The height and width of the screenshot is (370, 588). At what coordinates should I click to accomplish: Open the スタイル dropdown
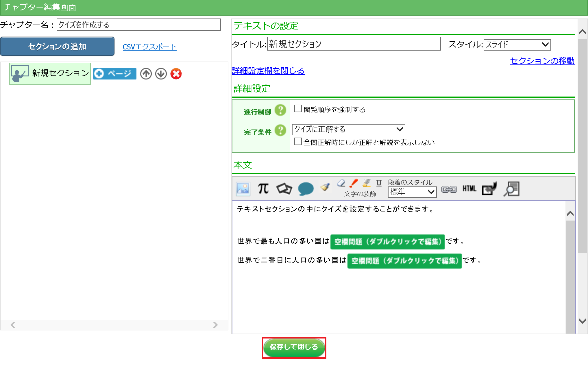[x=517, y=45]
